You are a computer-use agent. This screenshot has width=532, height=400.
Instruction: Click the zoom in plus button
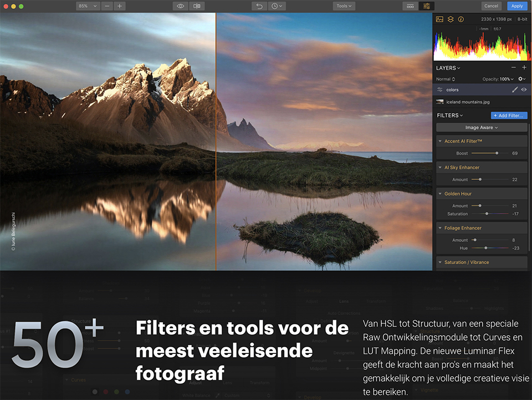click(120, 6)
